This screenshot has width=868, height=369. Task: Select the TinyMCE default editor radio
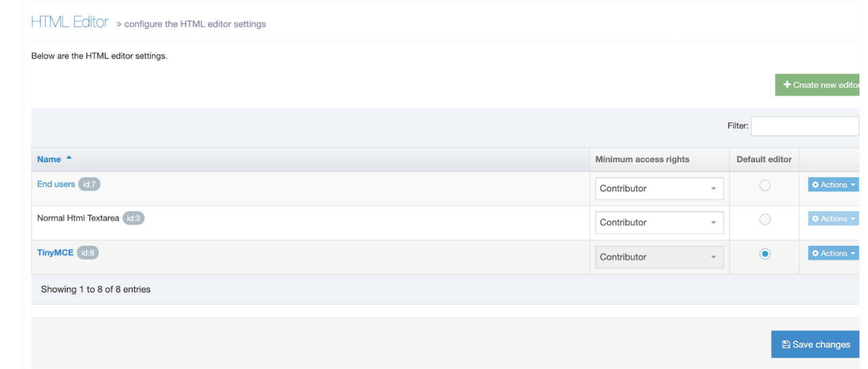(x=765, y=254)
